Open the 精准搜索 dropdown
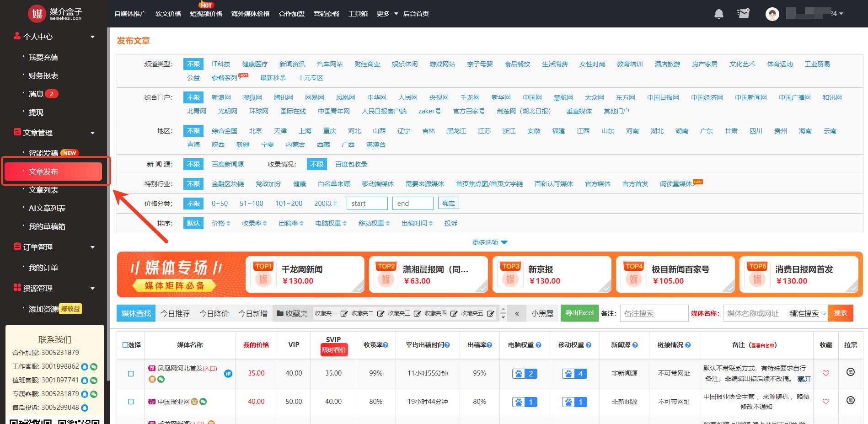This screenshot has width=868, height=424. [x=807, y=314]
